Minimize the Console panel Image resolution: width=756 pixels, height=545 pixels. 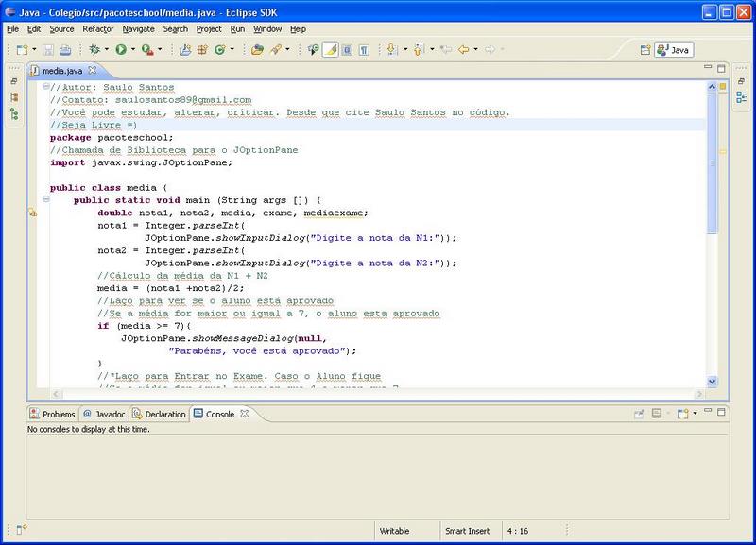[x=708, y=411]
